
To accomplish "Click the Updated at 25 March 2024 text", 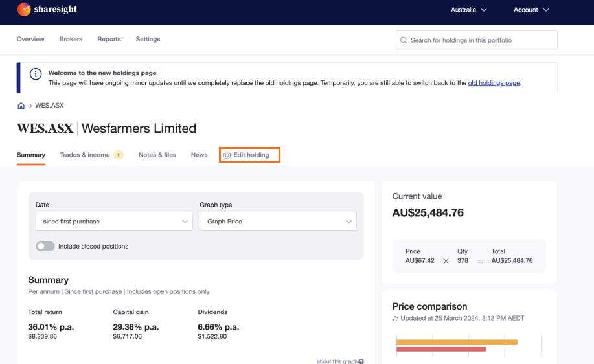I will tap(462, 318).
